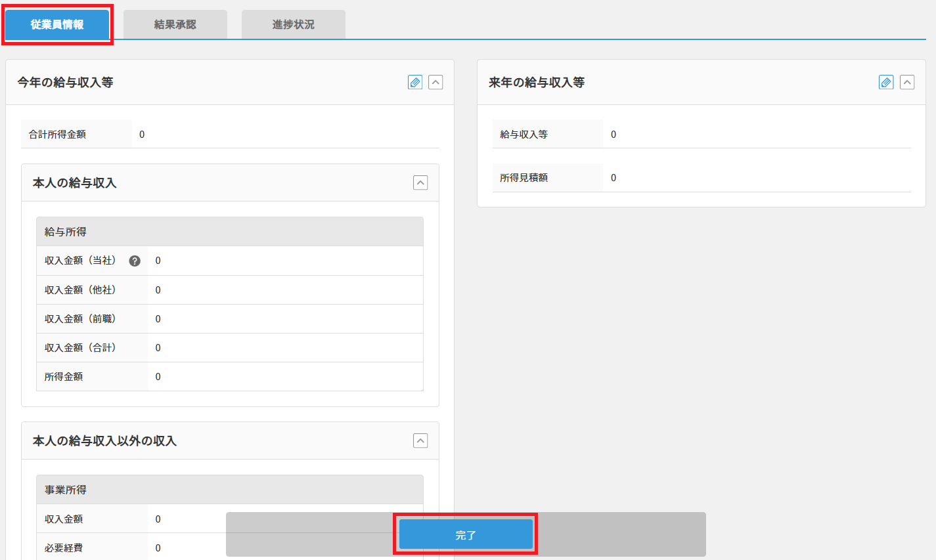Viewport: 936px width, 560px height.
Task: Click the 収入金額（他社） value
Action: click(x=158, y=290)
